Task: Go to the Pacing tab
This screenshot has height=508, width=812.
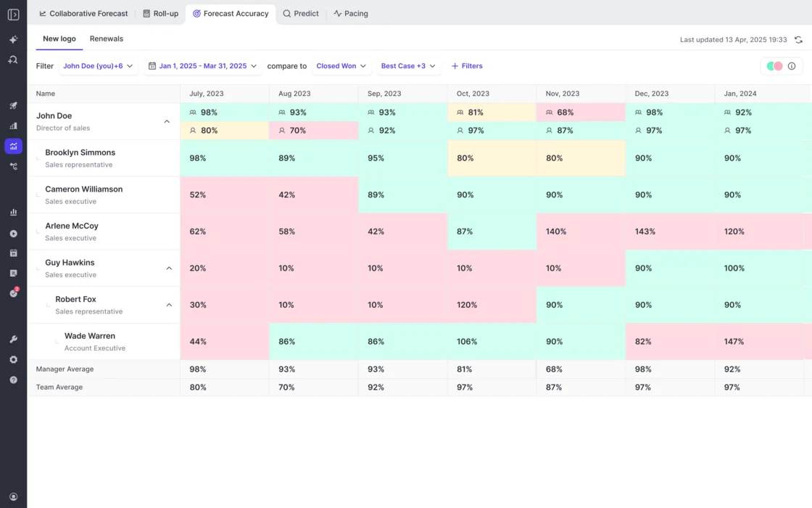Action: pyautogui.click(x=351, y=14)
